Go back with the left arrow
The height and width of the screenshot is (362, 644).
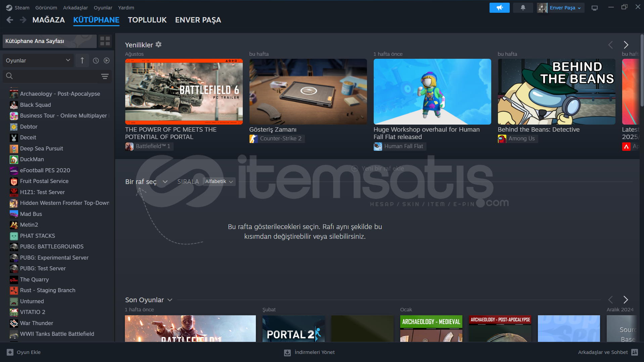click(x=10, y=20)
